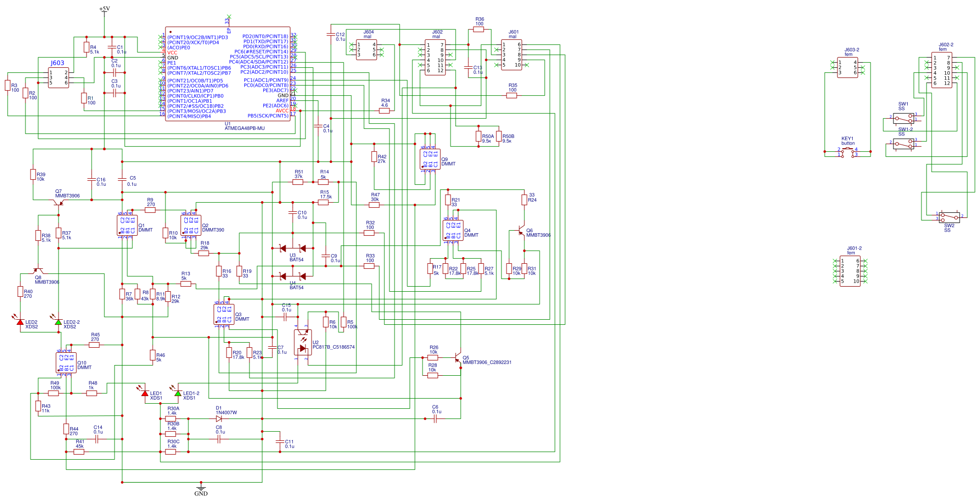The image size is (980, 502).
Task: Select transistor Q7 symbol
Action: tap(59, 203)
